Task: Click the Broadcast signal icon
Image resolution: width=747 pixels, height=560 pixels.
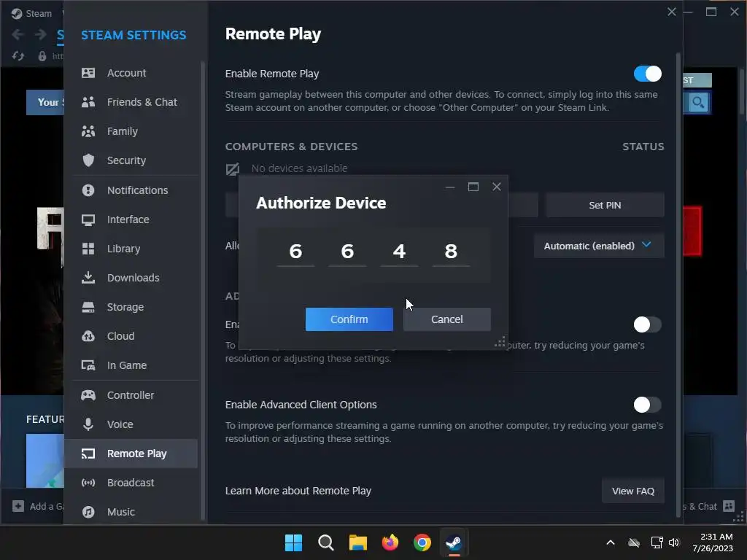Action: (88, 483)
